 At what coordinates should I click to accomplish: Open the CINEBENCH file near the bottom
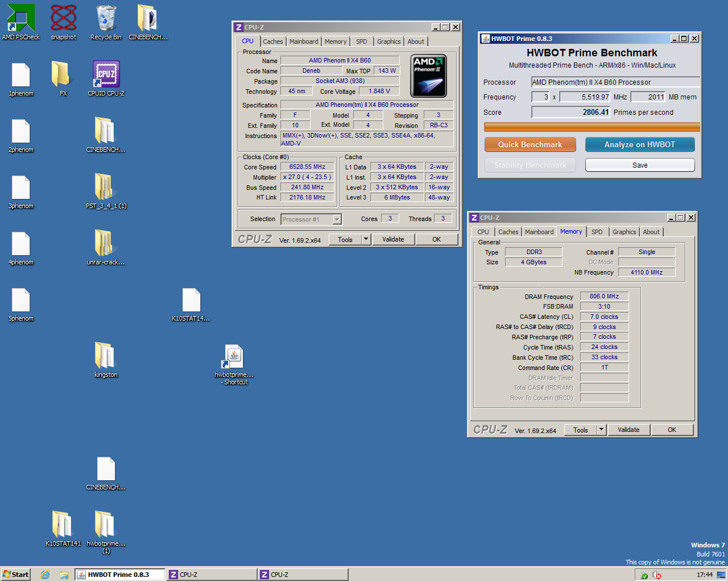coord(106,473)
